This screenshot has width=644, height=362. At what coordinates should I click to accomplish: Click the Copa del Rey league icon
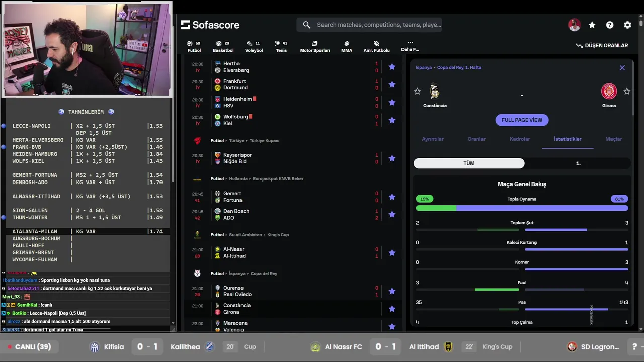(x=197, y=274)
